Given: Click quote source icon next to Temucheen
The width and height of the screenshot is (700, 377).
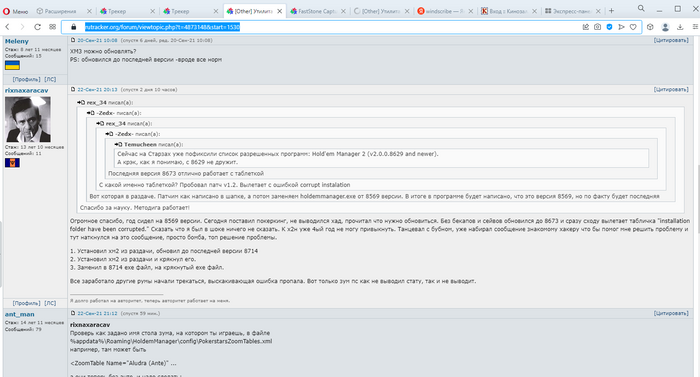Looking at the screenshot, I should (x=118, y=144).
